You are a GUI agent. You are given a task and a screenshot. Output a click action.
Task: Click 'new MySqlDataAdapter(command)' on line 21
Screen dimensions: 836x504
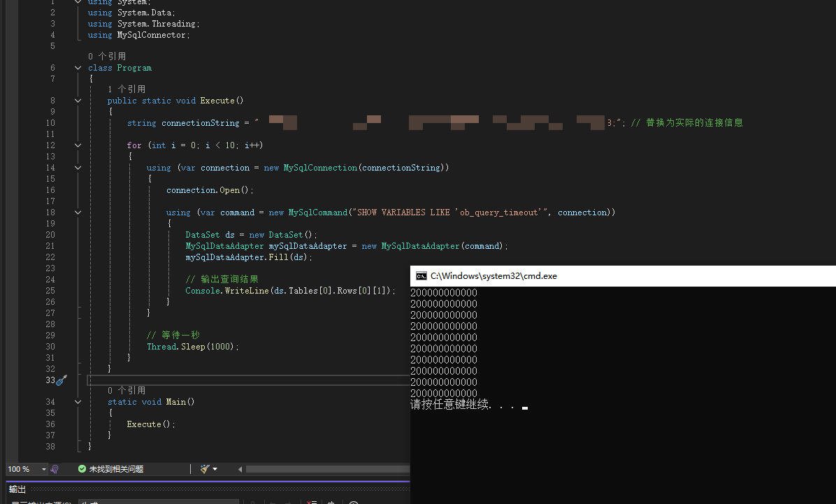[433, 246]
